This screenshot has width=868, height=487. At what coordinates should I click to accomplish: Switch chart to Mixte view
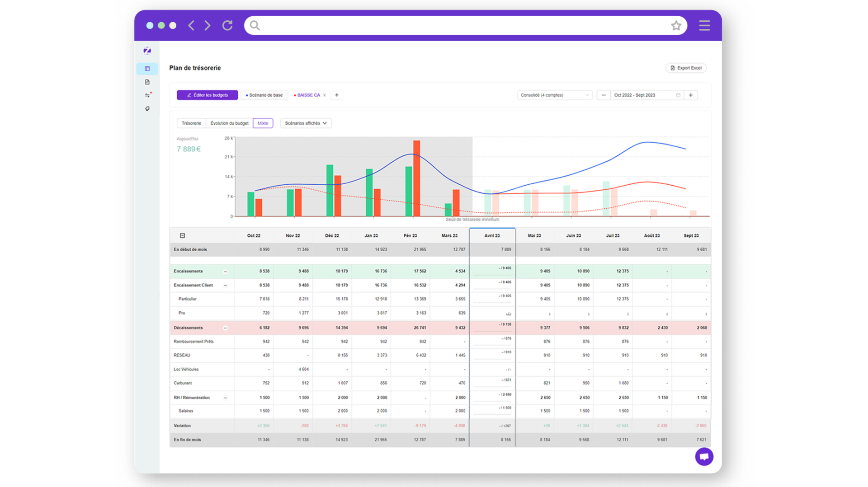tap(263, 123)
